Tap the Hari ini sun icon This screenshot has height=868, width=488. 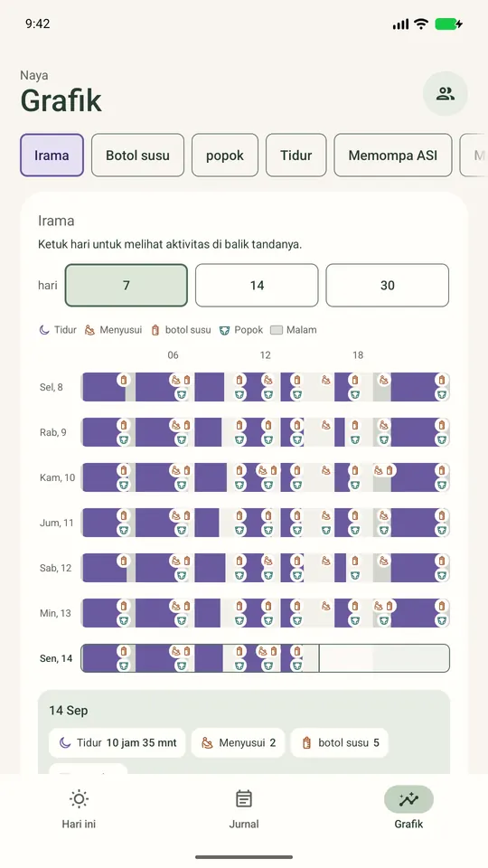coord(79,798)
